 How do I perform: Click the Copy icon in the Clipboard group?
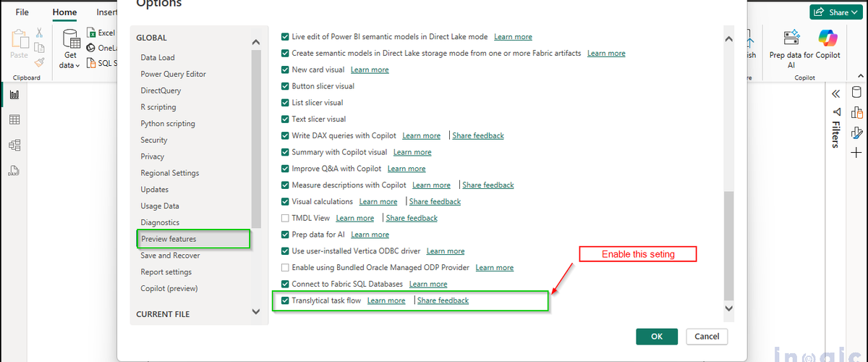point(39,48)
